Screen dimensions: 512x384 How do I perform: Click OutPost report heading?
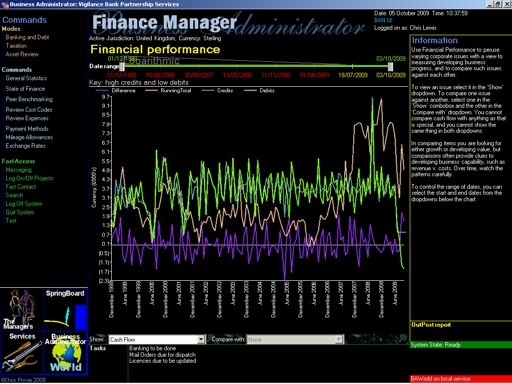[x=431, y=325]
